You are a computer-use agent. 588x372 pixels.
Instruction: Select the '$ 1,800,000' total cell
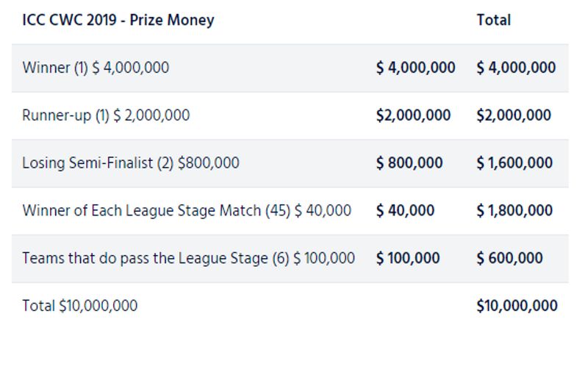pyautogui.click(x=514, y=210)
